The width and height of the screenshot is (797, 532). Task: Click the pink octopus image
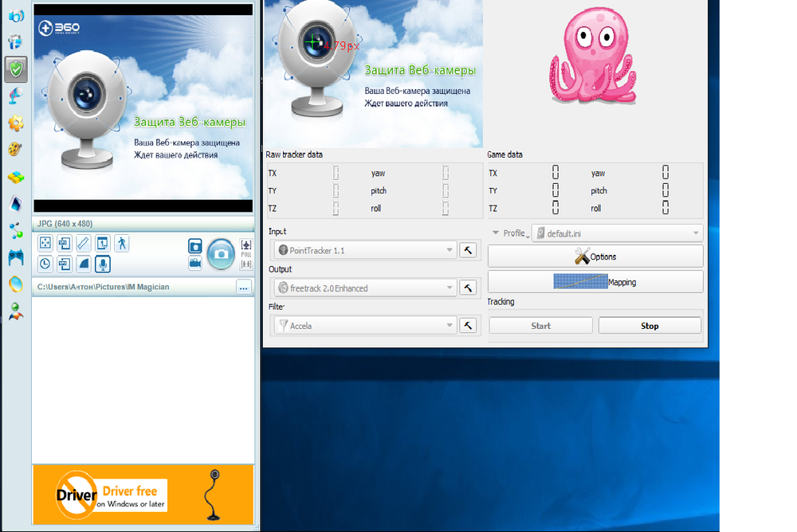coord(593,56)
